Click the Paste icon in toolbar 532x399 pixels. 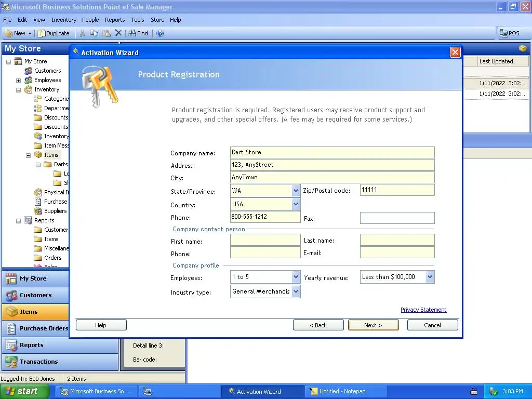pyautogui.click(x=107, y=33)
